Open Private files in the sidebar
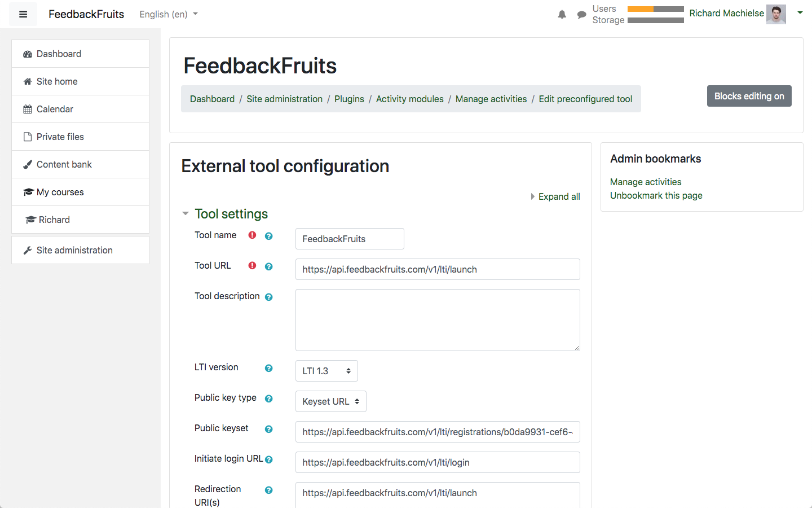 click(x=81, y=137)
